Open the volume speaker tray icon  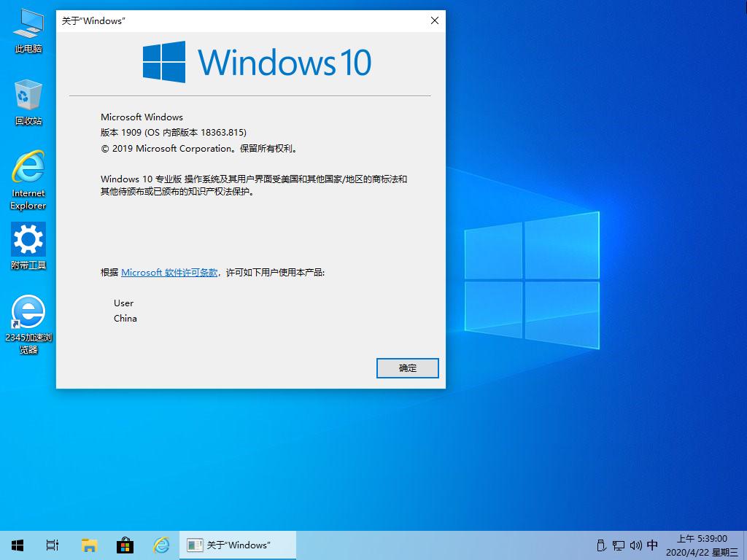tap(635, 545)
